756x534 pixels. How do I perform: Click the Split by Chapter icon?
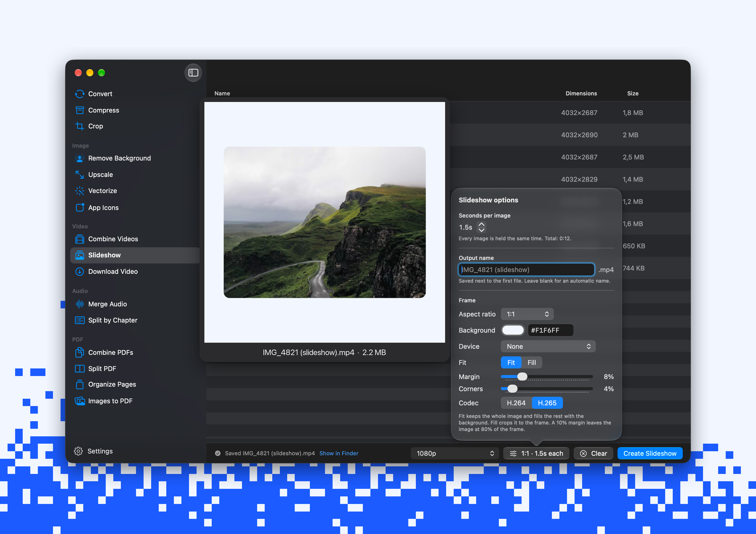coord(80,320)
